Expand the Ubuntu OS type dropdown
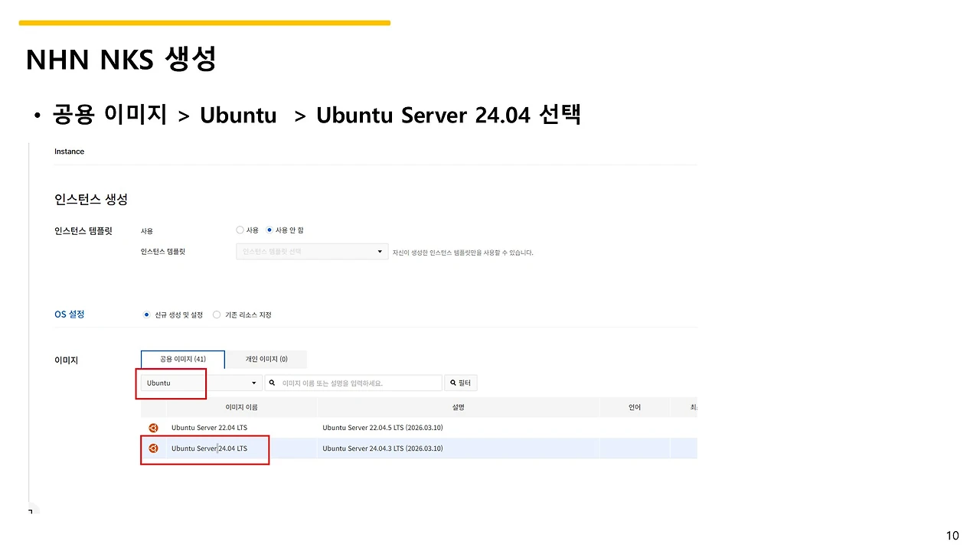 tap(201, 383)
